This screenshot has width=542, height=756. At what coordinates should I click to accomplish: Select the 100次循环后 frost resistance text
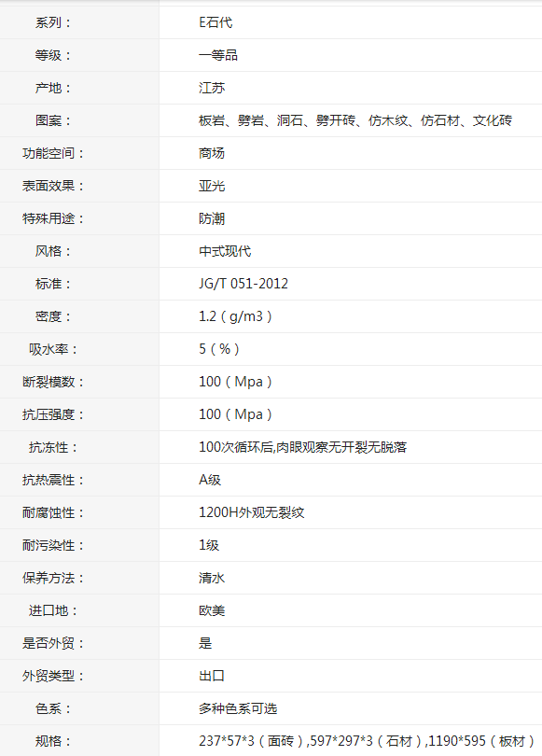302,447
